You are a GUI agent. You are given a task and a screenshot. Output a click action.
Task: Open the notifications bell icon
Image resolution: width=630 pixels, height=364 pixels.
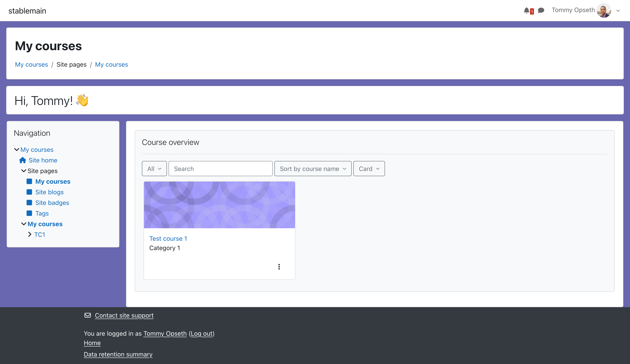tap(526, 10)
